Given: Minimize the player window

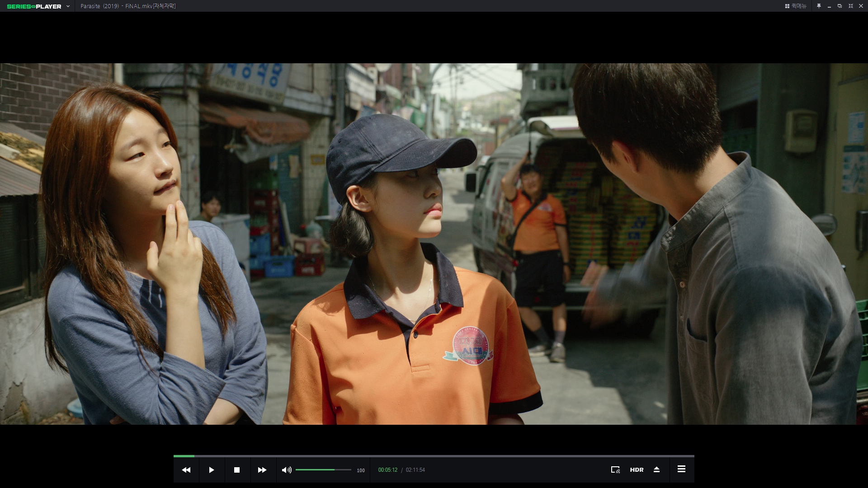Looking at the screenshot, I should pos(829,6).
